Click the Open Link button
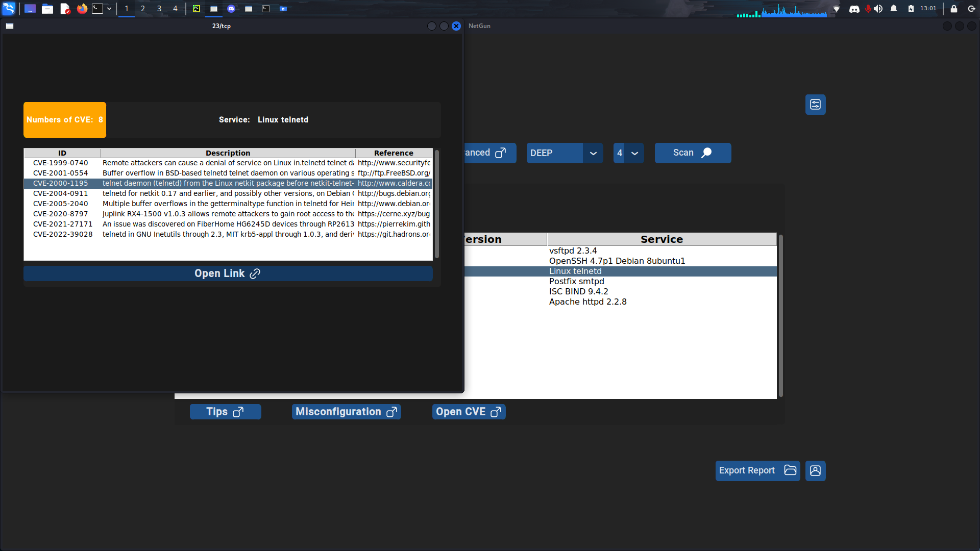This screenshot has height=551, width=980. [x=228, y=273]
